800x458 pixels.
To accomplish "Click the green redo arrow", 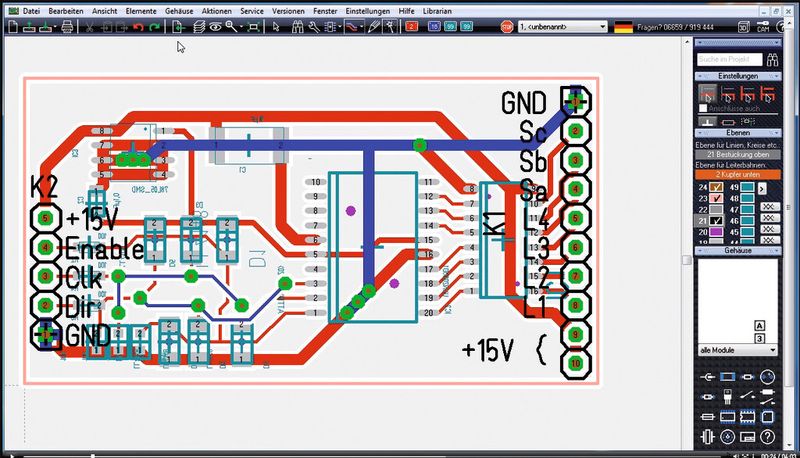I will point(155,27).
